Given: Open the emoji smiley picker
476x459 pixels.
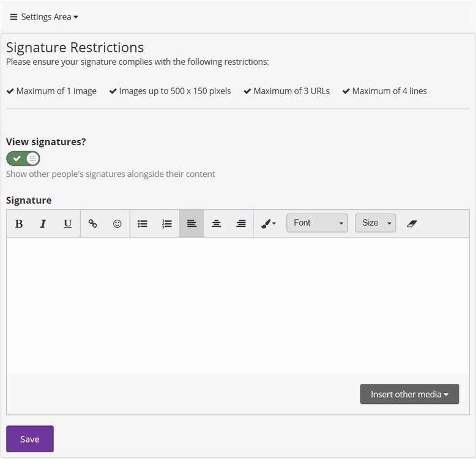Looking at the screenshot, I should (x=117, y=224).
